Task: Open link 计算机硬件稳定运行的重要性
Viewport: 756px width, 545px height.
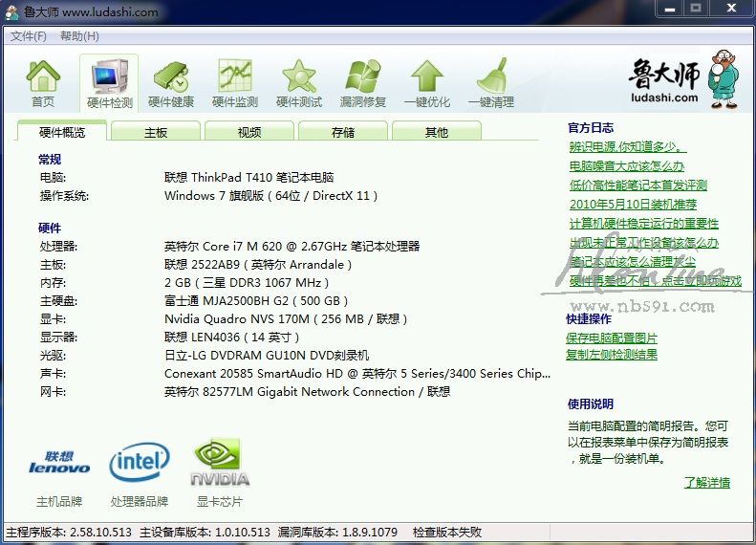Action: point(643,224)
